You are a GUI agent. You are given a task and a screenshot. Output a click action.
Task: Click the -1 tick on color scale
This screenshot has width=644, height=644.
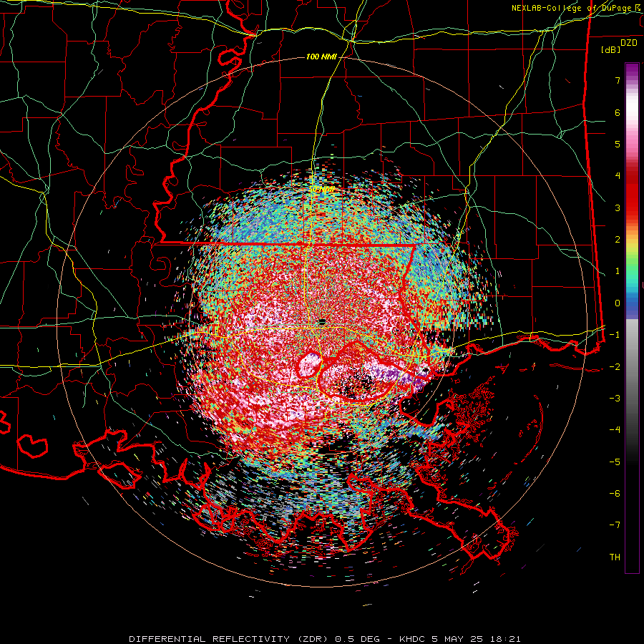615,335
